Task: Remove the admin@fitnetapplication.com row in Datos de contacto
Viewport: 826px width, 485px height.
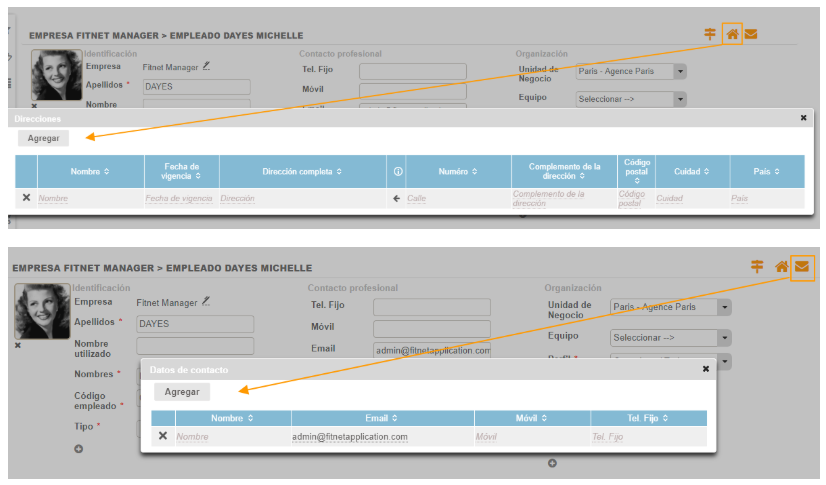Action: (x=163, y=436)
